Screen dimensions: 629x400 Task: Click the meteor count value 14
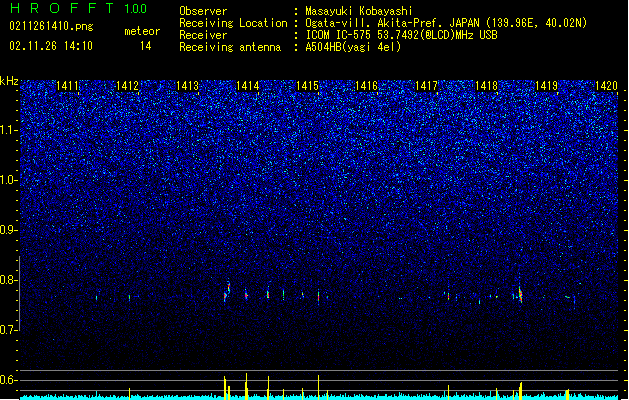point(146,46)
